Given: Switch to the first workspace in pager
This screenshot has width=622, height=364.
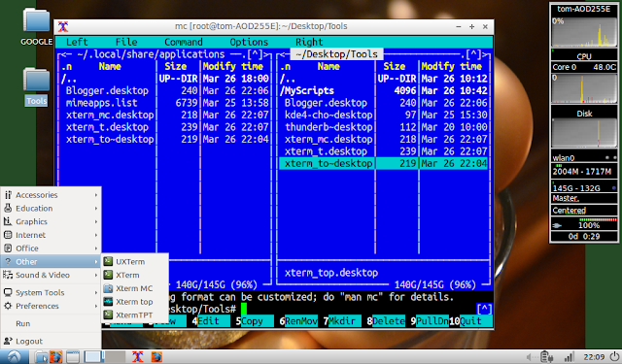Looking at the screenshot, I should (93, 357).
